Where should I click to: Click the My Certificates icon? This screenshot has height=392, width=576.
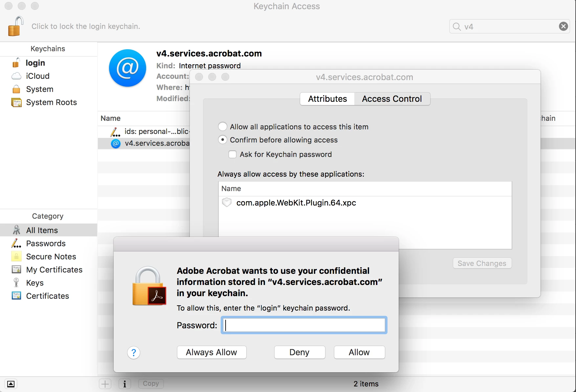click(x=16, y=270)
